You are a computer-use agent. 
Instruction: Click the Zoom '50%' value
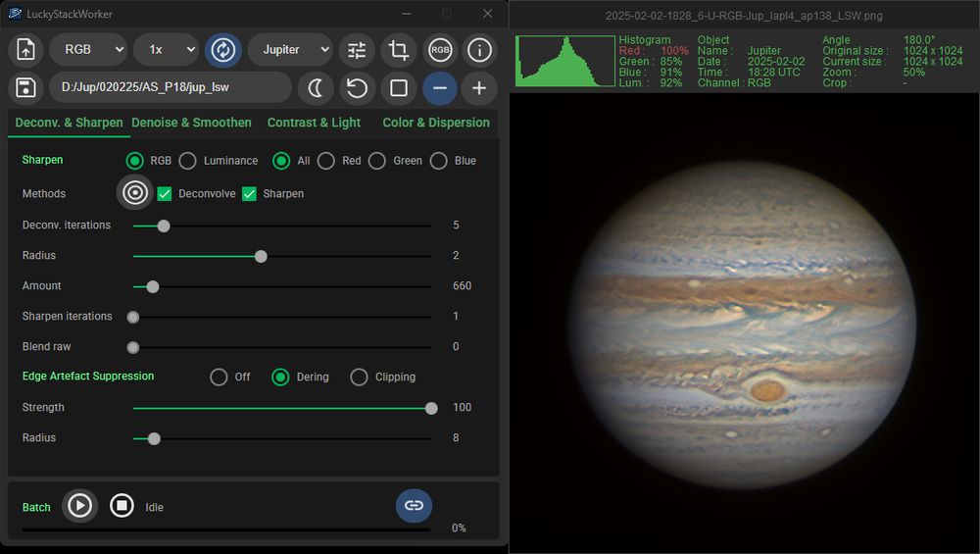point(913,72)
